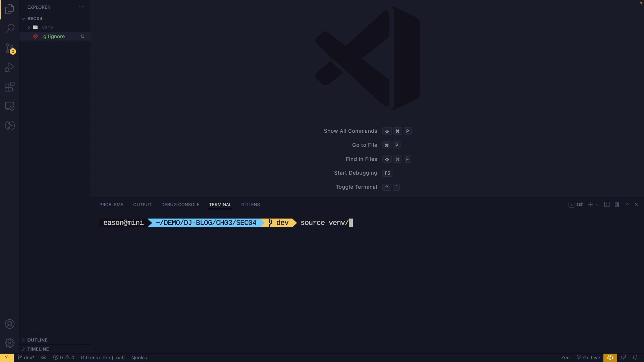Open the GitLens icon in activity bar
Viewport: 644px width, 362px height.
tap(10, 126)
